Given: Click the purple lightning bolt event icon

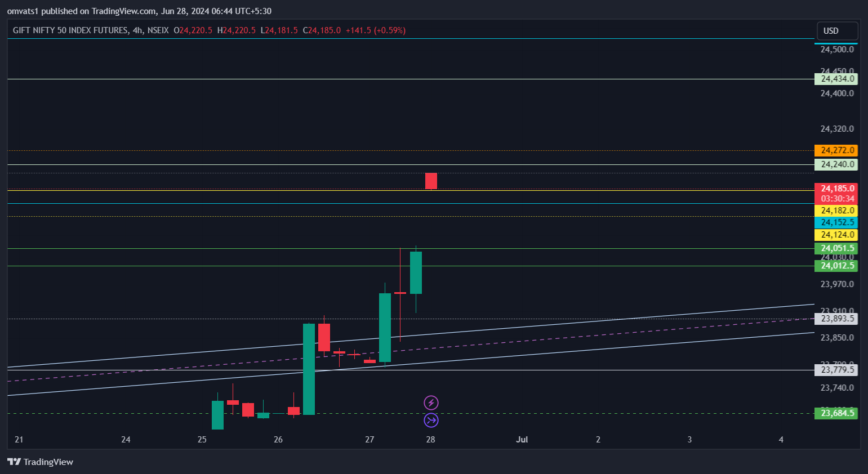Looking at the screenshot, I should point(431,403).
